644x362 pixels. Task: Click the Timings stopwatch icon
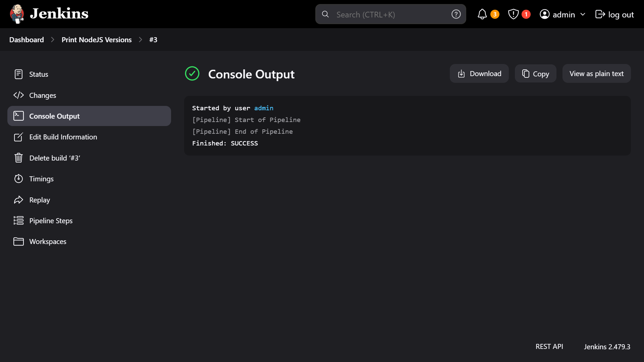(18, 179)
